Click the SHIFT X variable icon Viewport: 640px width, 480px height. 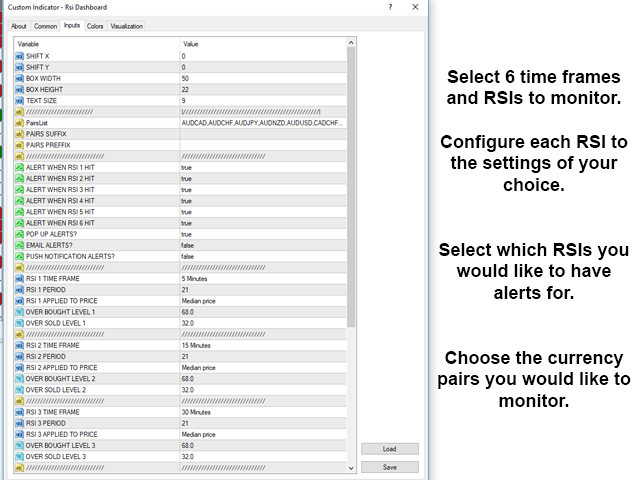tap(20, 56)
